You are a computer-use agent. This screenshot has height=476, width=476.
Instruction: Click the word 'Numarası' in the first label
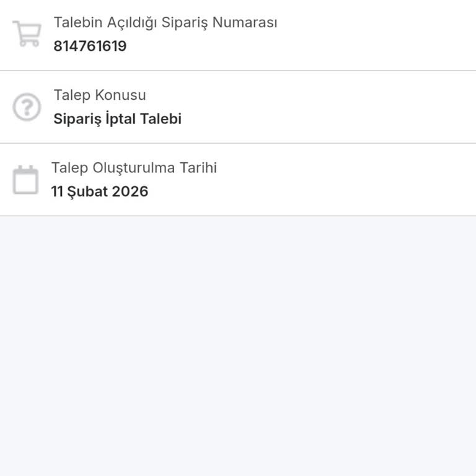(245, 23)
